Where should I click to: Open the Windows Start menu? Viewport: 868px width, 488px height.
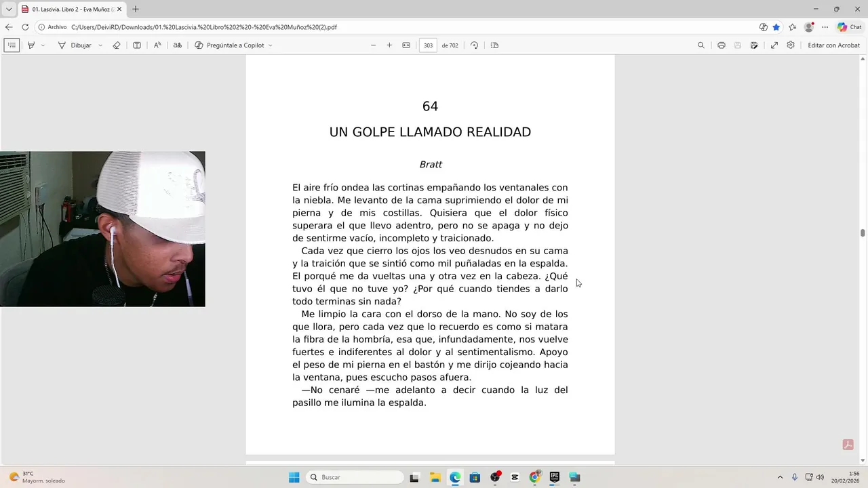click(294, 477)
